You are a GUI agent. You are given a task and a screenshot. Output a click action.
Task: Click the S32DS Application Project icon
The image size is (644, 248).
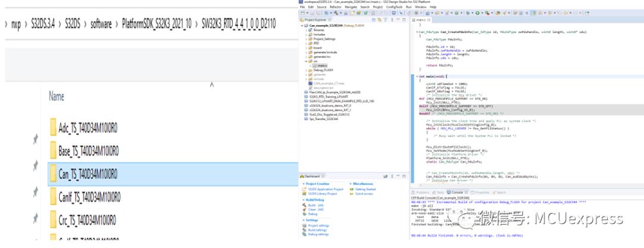pos(304,190)
